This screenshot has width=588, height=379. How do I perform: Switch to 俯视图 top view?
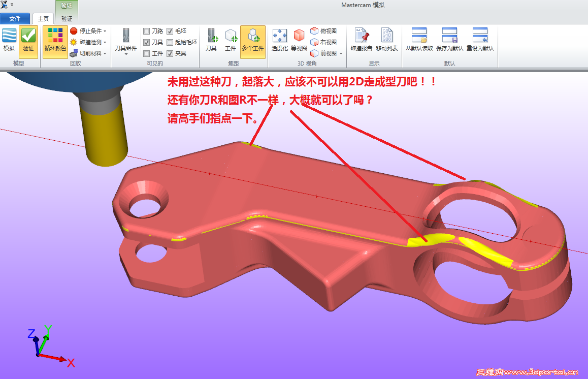[x=323, y=31]
